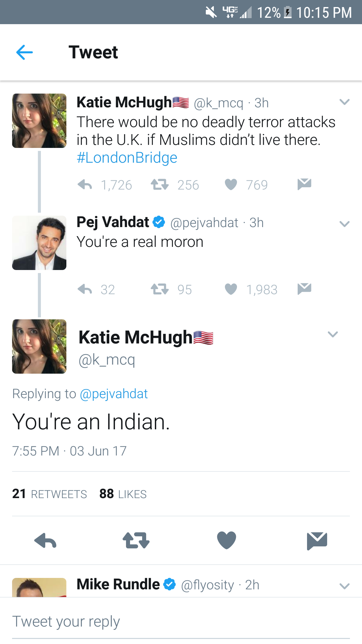Tap the "Tweet your reply" field
Viewport: 362px width, 644px height.
coord(181,622)
